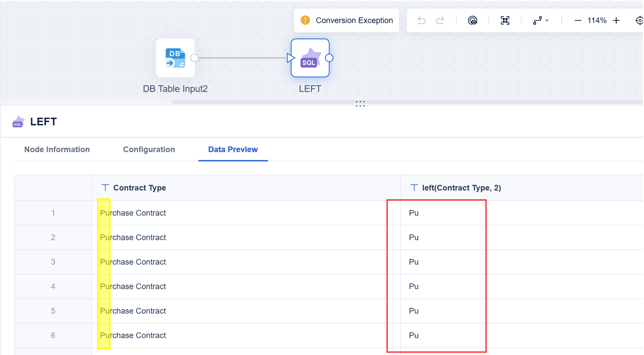Select the DB Table Input2 node icon
644x355 pixels.
coord(175,58)
